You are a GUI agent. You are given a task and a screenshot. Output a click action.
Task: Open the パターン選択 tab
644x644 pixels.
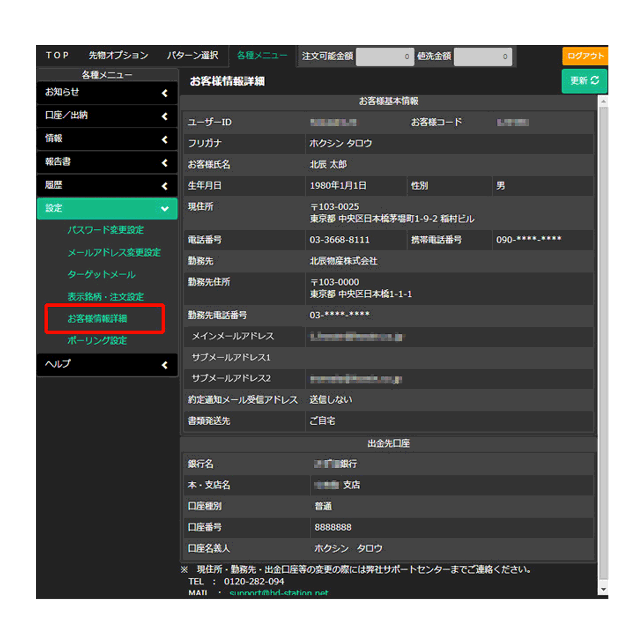tap(192, 56)
